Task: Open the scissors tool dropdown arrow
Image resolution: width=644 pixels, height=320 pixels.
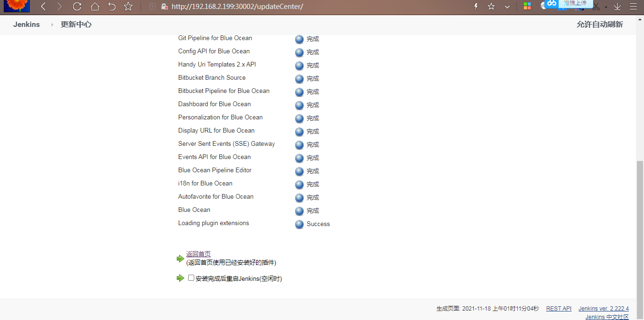Action: click(606, 7)
